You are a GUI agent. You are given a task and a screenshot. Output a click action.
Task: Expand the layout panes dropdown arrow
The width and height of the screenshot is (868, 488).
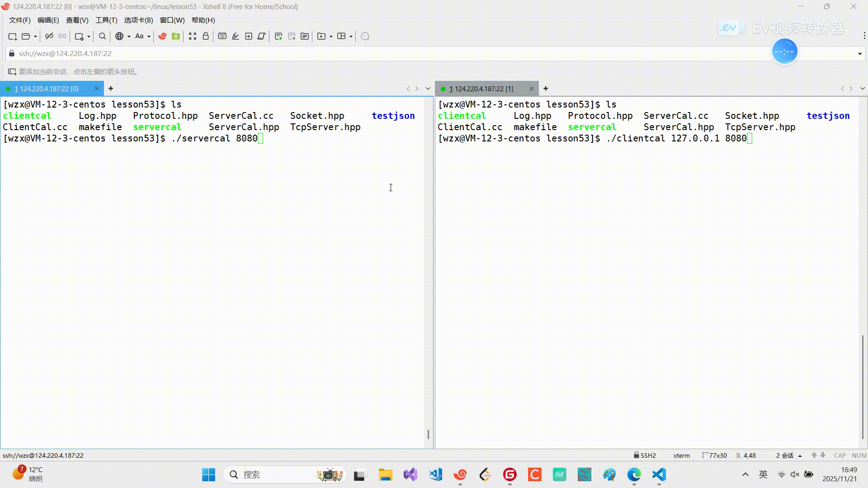[351, 37]
